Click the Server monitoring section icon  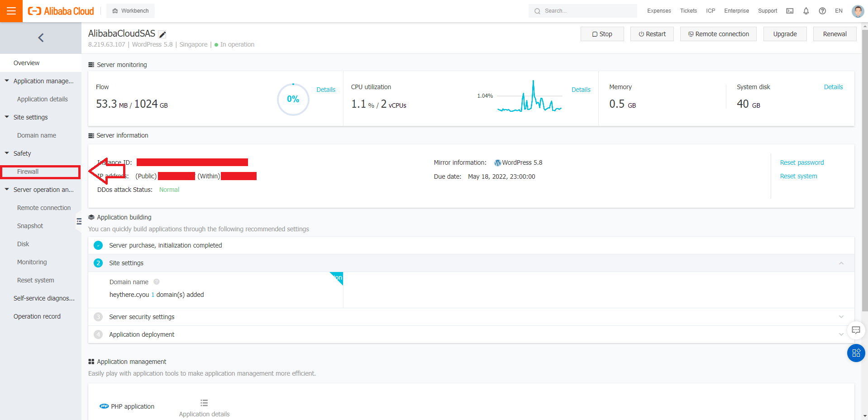91,65
